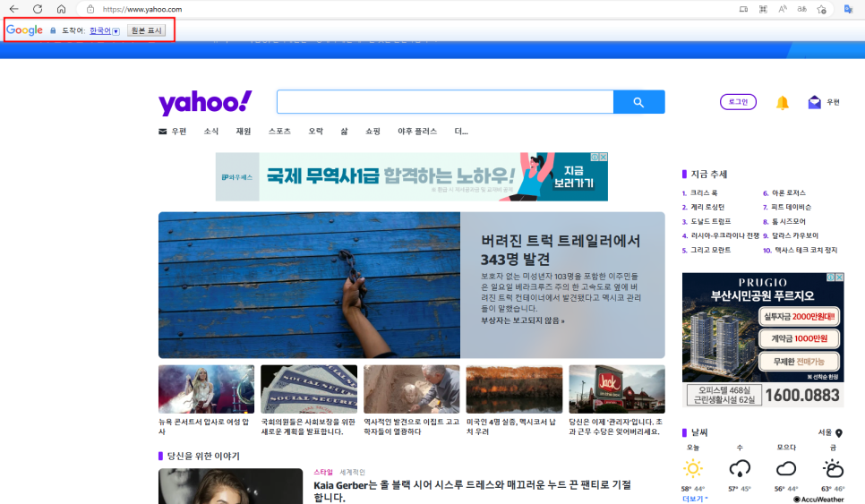Viewport: 865px width, 504px height.
Task: Open the 미국인 4명 실종 story thumbnail
Action: click(x=514, y=389)
